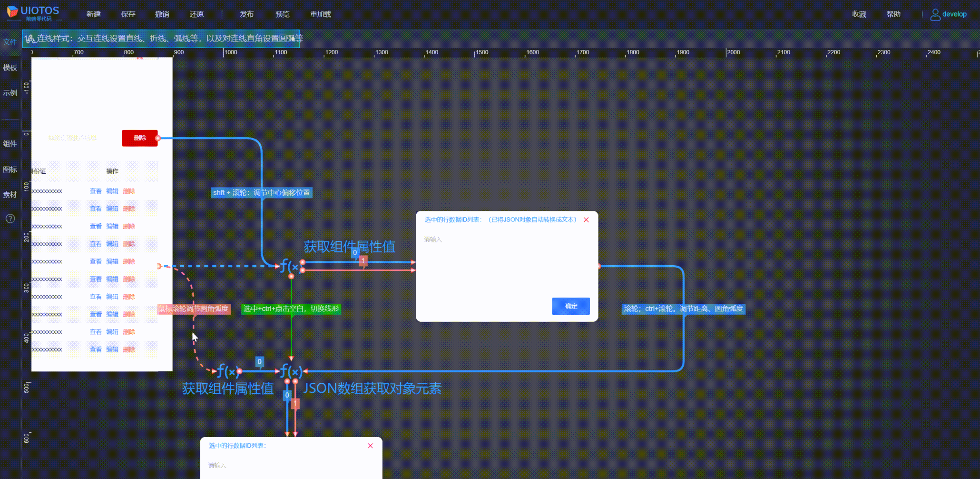Click the 预览 menu item
This screenshot has height=479, width=980.
coord(283,14)
